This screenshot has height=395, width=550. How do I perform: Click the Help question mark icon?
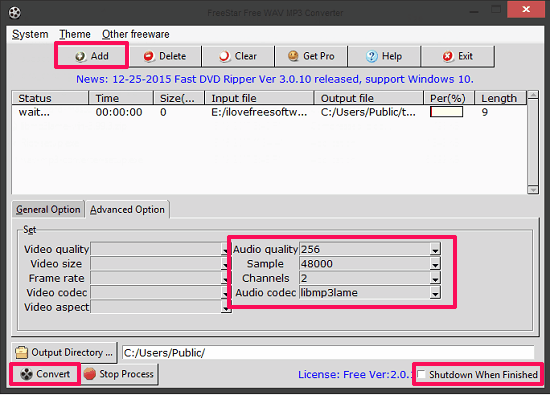(371, 56)
